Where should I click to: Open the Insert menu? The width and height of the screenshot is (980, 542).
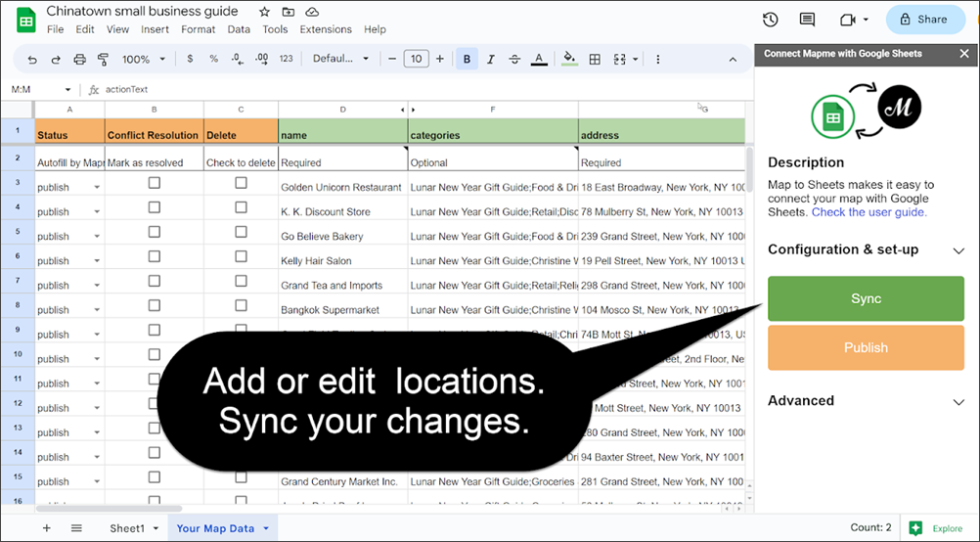(x=155, y=29)
